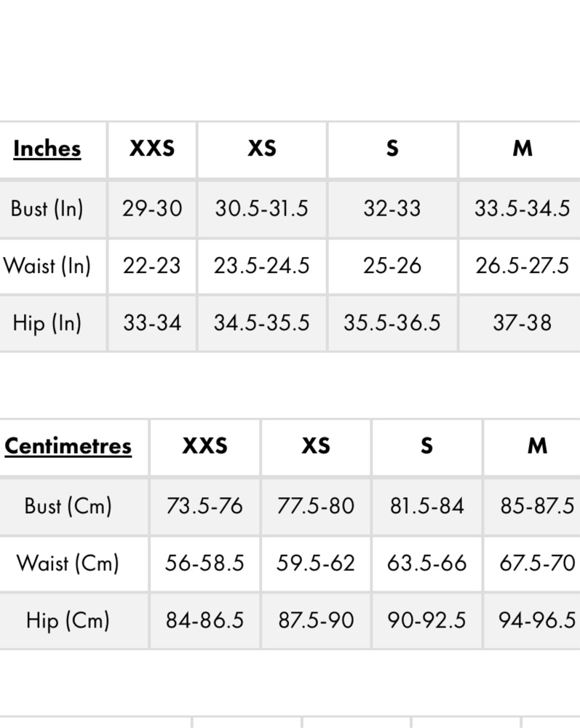Click the 29-30 bust measurement cell
Image resolution: width=580 pixels, height=728 pixels.
coord(152,208)
